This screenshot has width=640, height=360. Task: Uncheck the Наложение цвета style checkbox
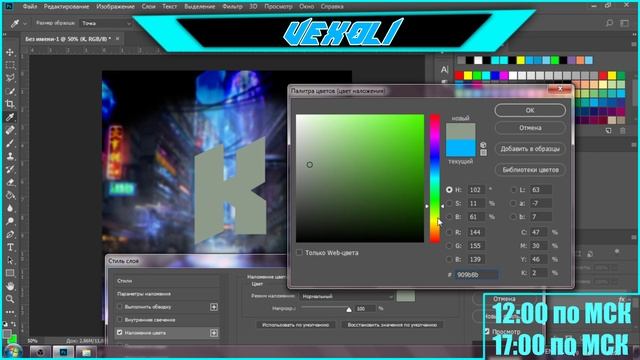120,333
